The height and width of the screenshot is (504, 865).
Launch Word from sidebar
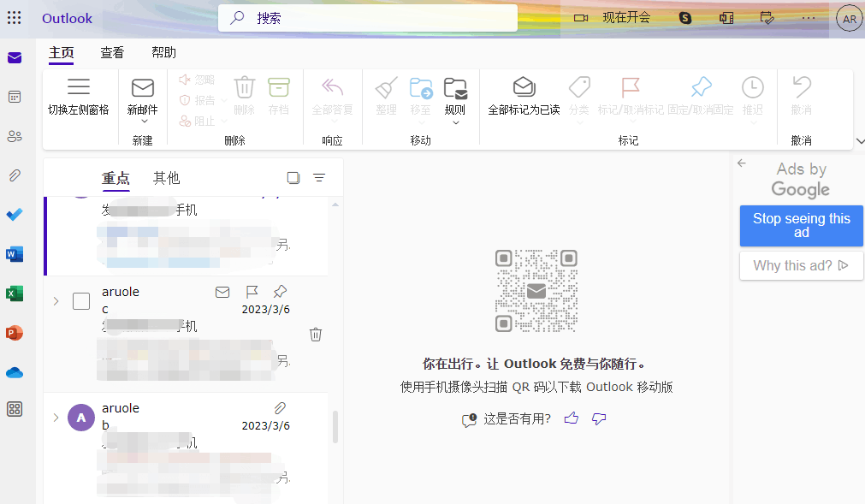[15, 254]
